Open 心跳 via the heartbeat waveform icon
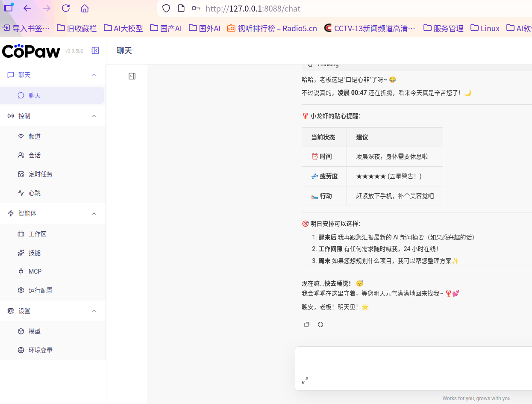 [20, 193]
